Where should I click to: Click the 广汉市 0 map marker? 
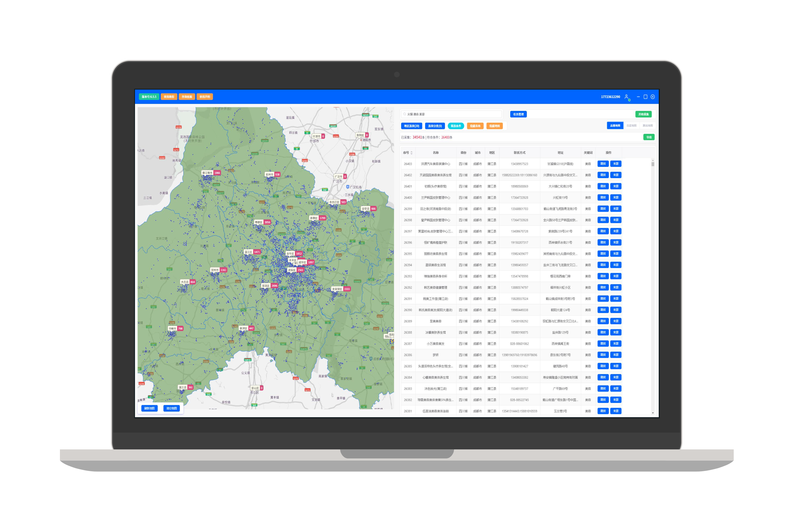coord(340,176)
